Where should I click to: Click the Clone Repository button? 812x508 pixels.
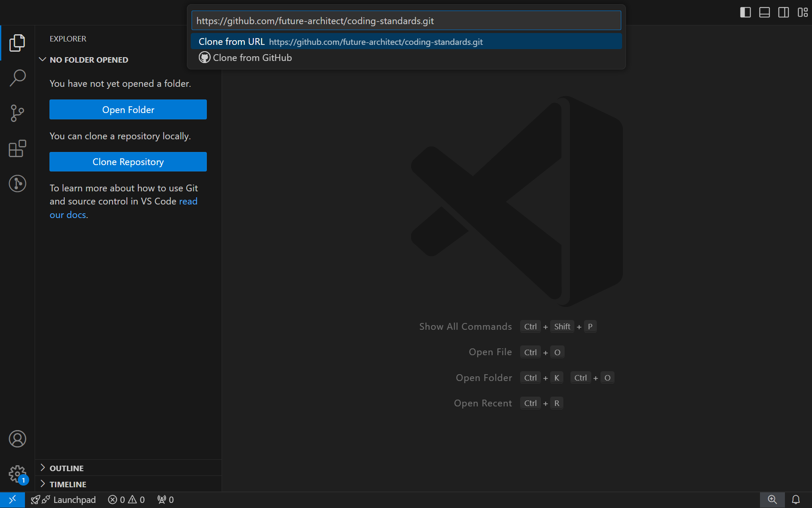tap(128, 162)
